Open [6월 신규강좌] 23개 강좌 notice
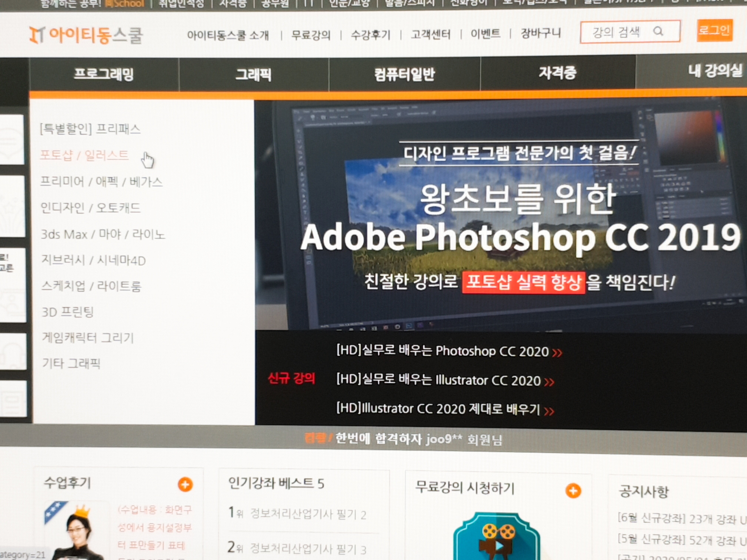 682,519
